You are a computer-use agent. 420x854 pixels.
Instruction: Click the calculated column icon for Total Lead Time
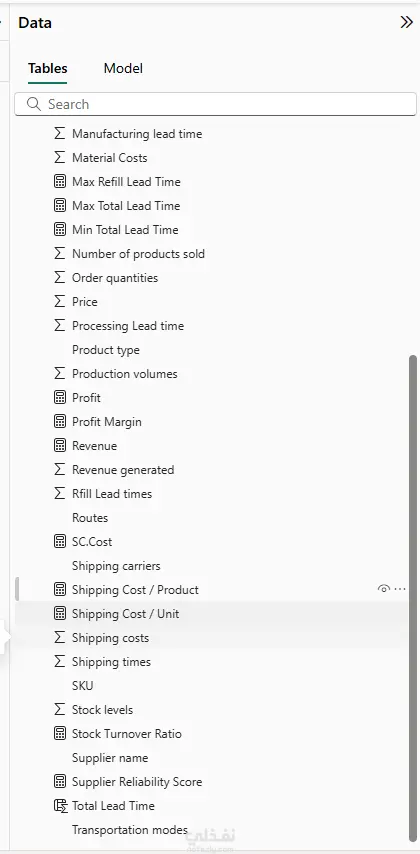point(60,806)
